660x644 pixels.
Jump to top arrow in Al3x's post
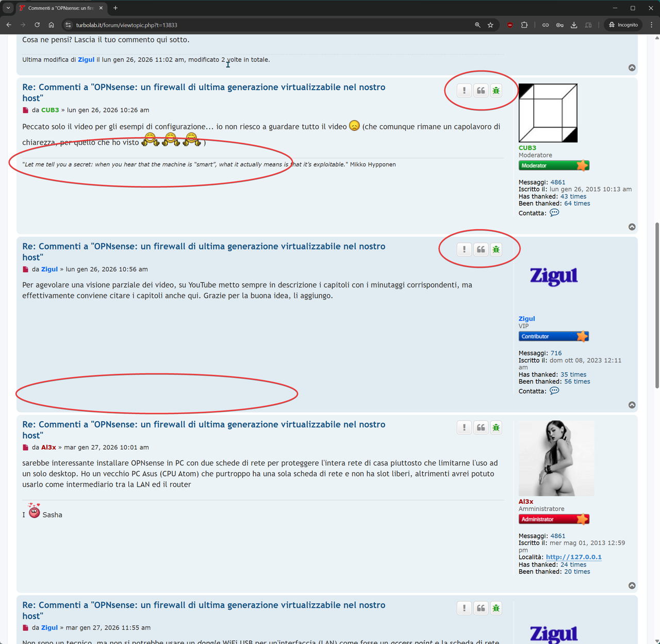(x=632, y=585)
